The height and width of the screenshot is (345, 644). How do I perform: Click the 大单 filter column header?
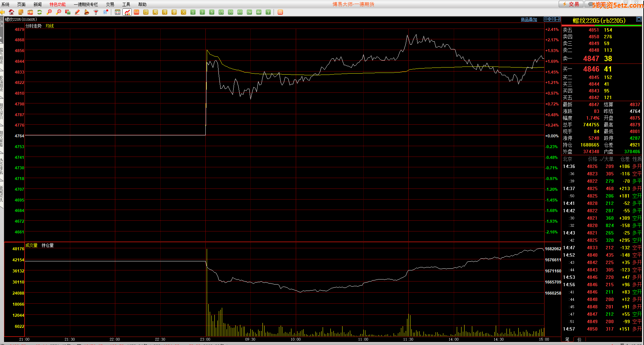point(607,159)
